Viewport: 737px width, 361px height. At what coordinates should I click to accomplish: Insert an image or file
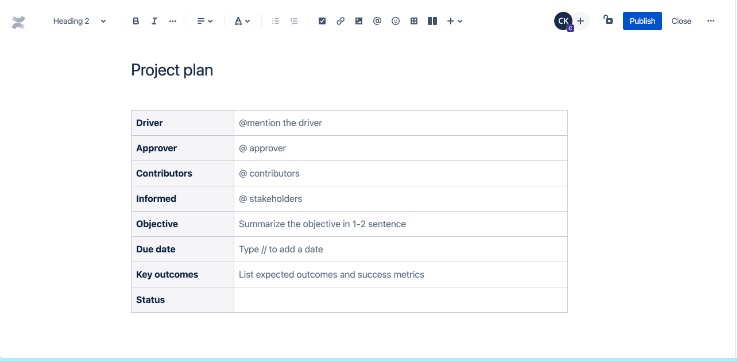tap(359, 21)
